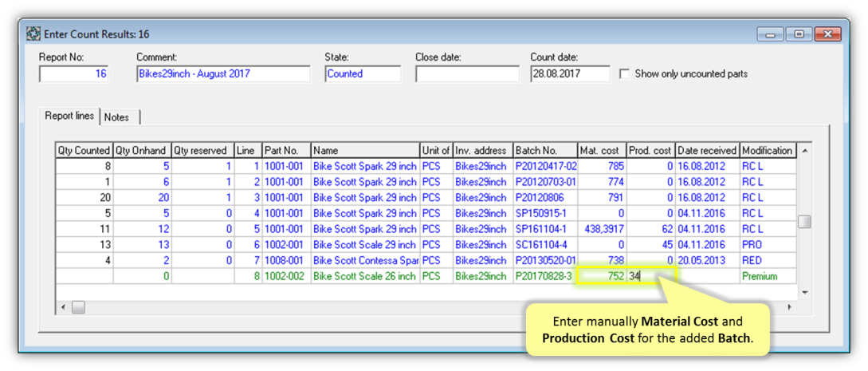Enable Show only uncounted parts checkbox

pyautogui.click(x=624, y=73)
